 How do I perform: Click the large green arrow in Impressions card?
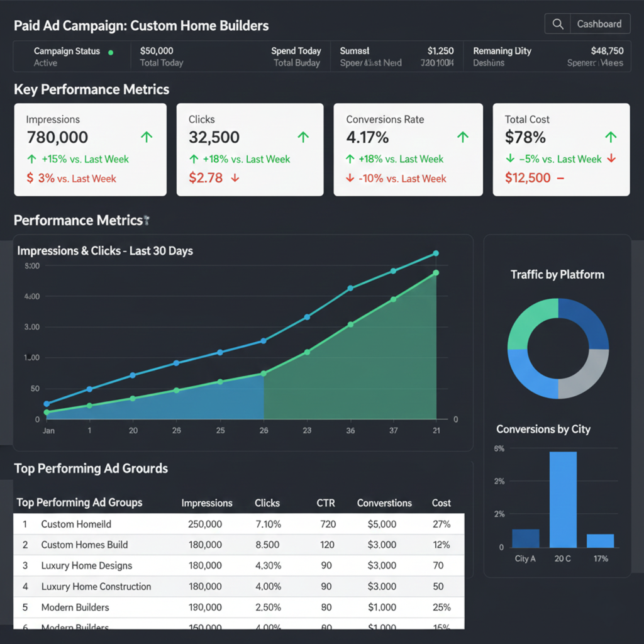(x=147, y=136)
